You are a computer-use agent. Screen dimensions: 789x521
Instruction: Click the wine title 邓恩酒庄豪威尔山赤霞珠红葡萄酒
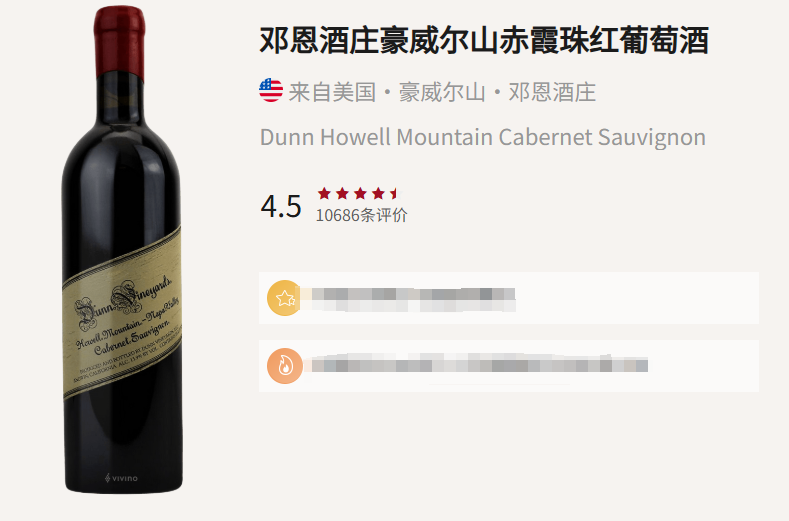pos(484,40)
